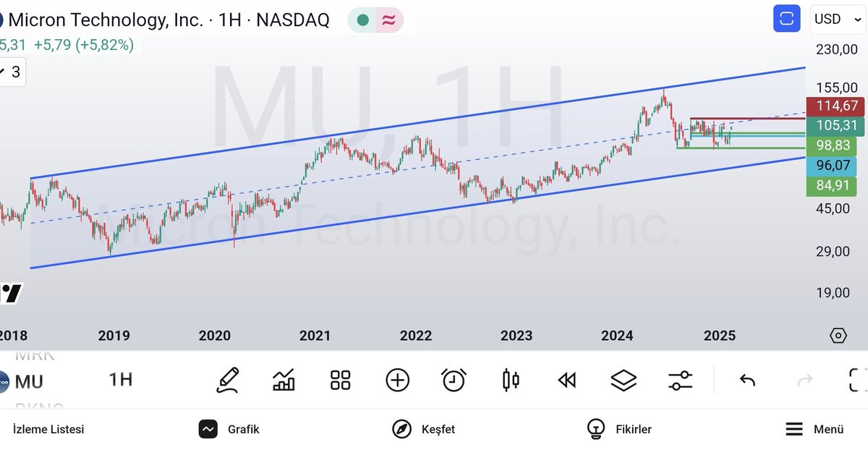Undo the last chart action
868x450 pixels.
pyautogui.click(x=747, y=379)
